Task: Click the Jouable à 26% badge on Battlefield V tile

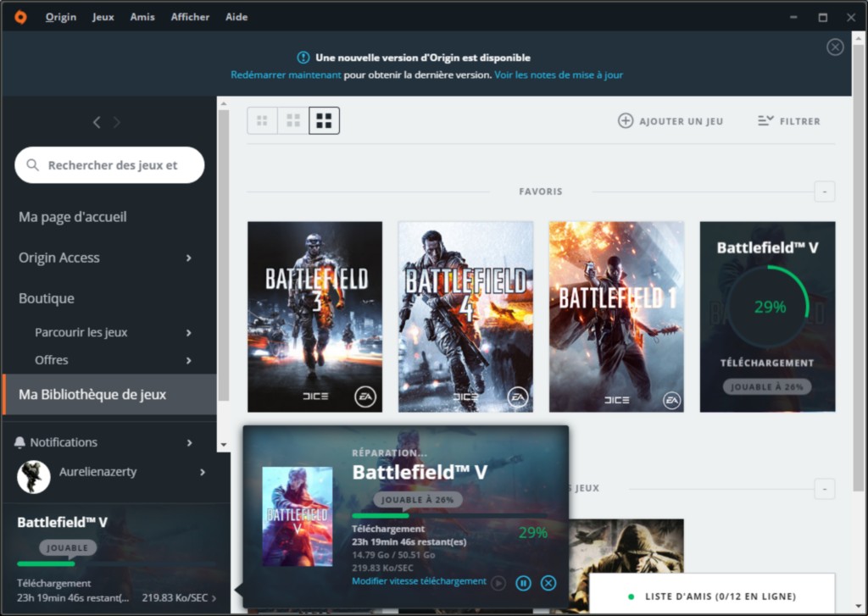Action: tap(767, 387)
